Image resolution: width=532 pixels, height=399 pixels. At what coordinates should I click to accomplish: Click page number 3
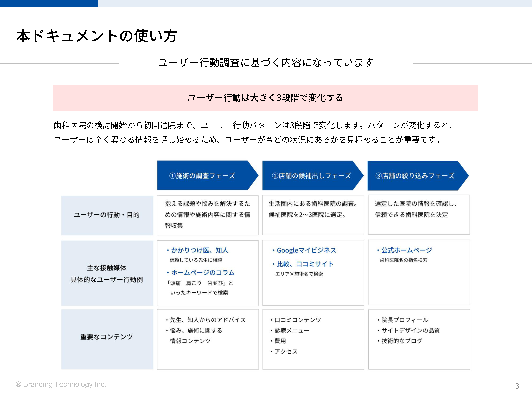coord(517,386)
